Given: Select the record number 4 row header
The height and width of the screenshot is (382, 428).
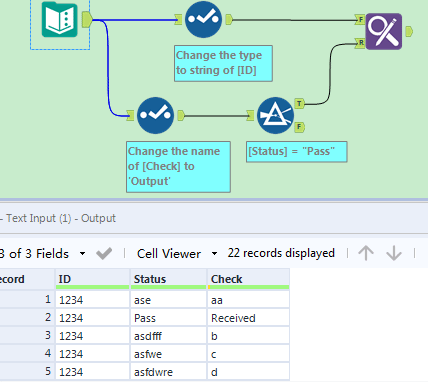Looking at the screenshot, I should tap(27, 354).
